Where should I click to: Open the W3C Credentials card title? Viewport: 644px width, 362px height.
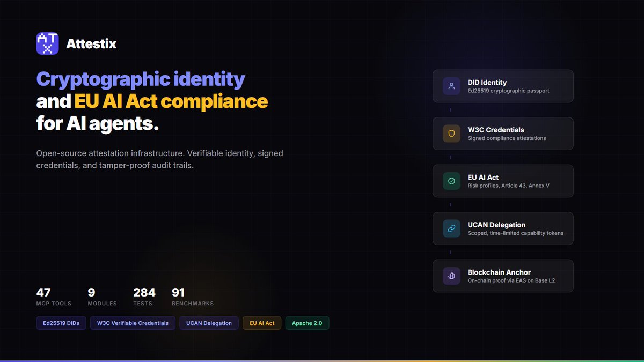pyautogui.click(x=496, y=130)
